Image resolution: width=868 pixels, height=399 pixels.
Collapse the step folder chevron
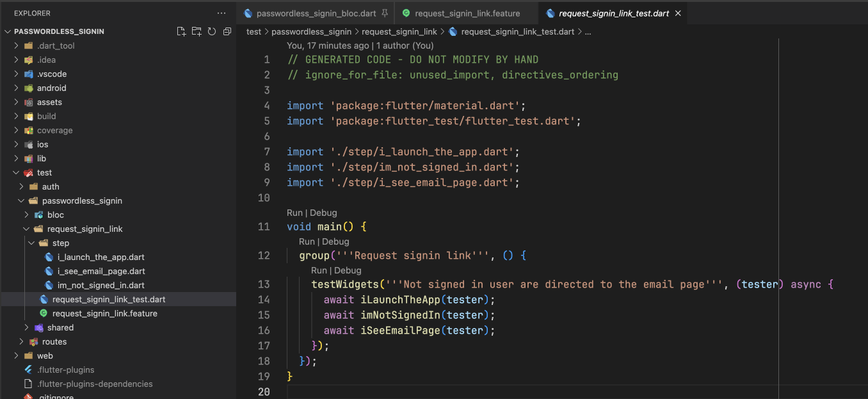click(x=32, y=243)
